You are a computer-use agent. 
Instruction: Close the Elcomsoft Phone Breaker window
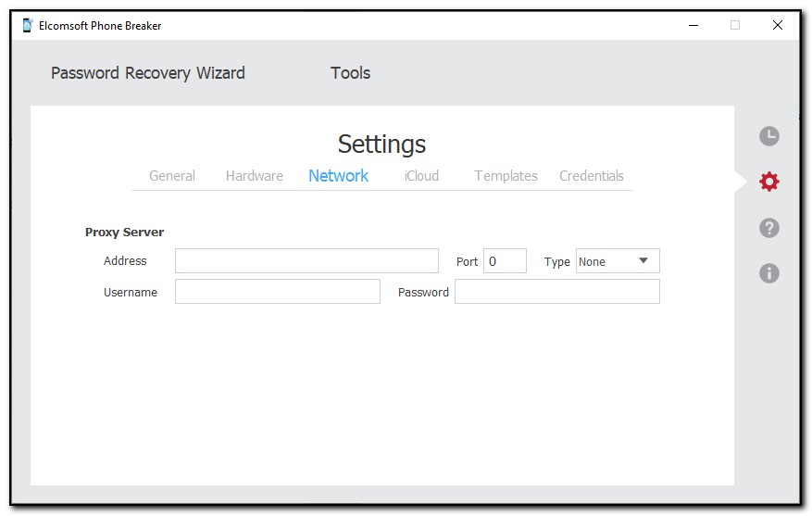[x=778, y=25]
